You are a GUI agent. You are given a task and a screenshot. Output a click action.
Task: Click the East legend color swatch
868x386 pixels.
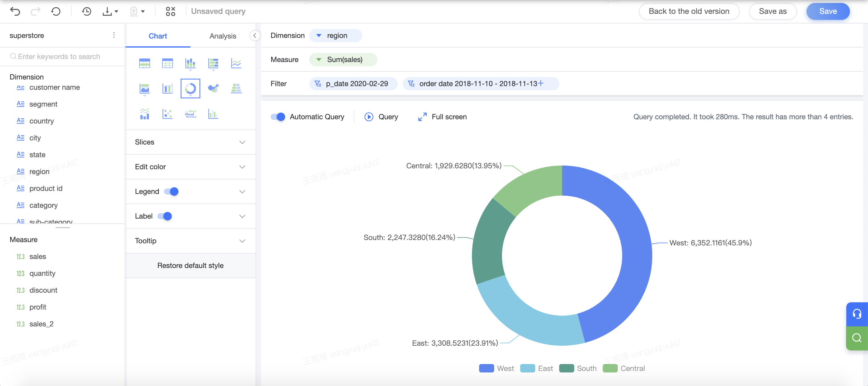tap(527, 368)
